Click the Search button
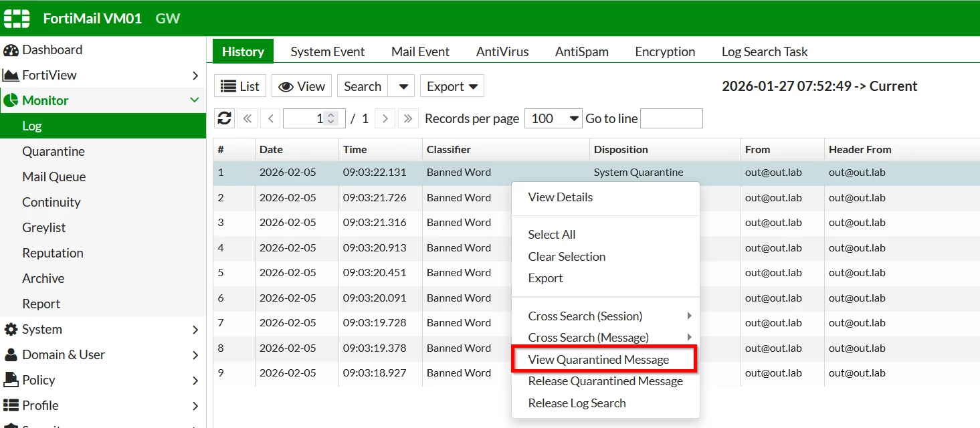 [x=363, y=86]
